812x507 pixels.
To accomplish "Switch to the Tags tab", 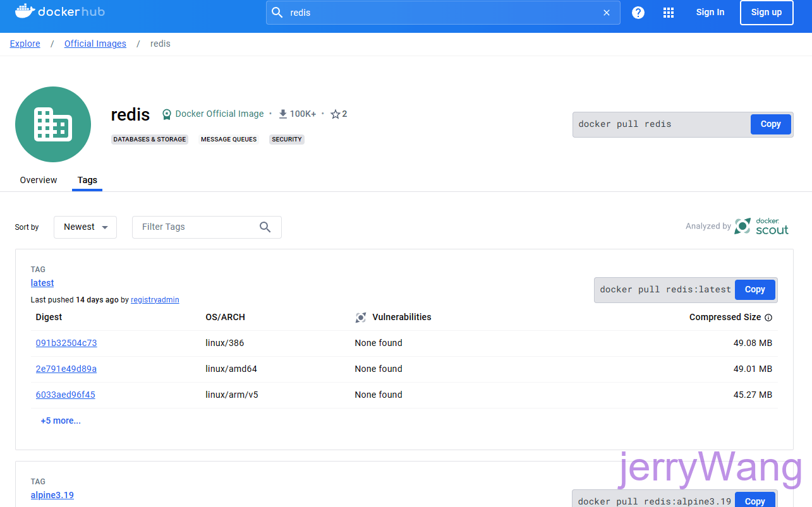I will [x=87, y=180].
